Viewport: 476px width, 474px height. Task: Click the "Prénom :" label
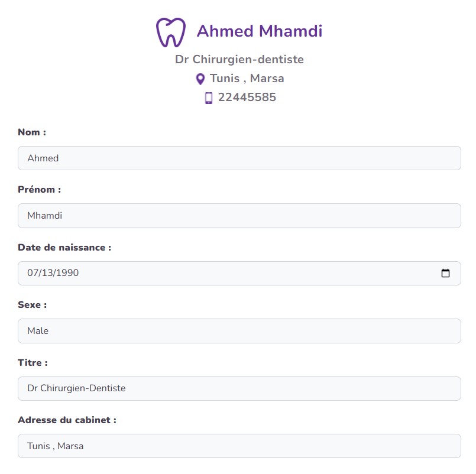pos(39,190)
